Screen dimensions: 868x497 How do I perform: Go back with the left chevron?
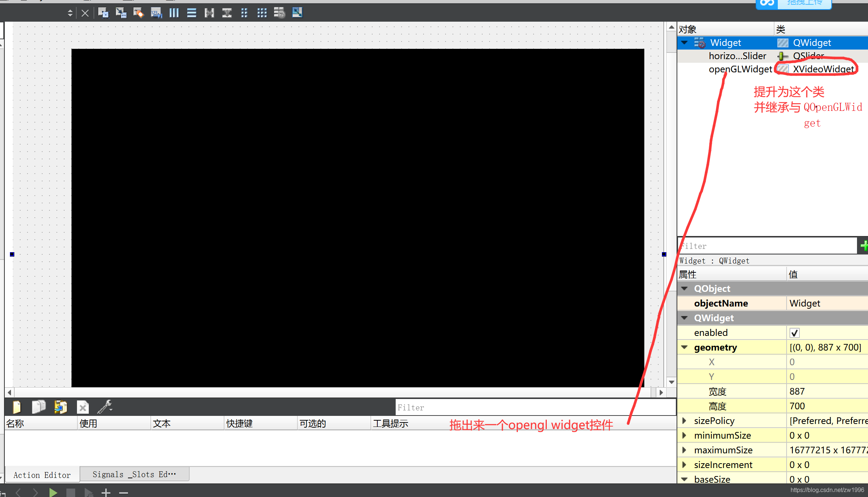tap(18, 492)
